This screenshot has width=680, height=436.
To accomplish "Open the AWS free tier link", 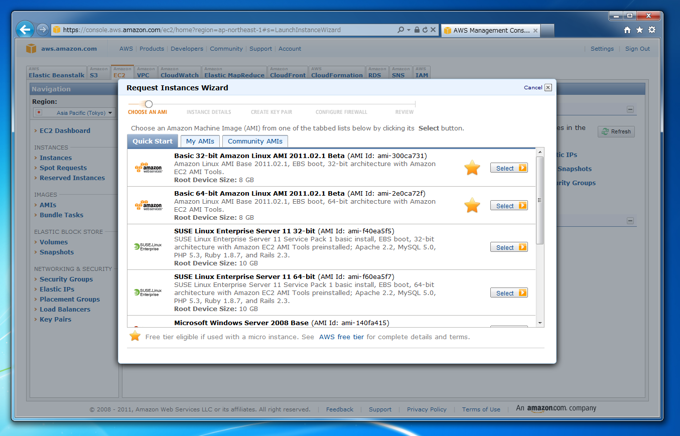I will (341, 337).
